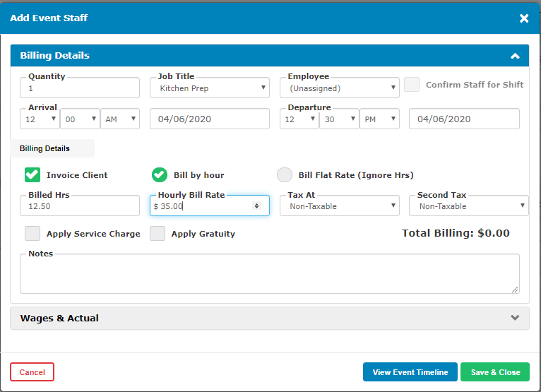
Task: Open the Arrival hour dropdown
Action: pos(40,119)
